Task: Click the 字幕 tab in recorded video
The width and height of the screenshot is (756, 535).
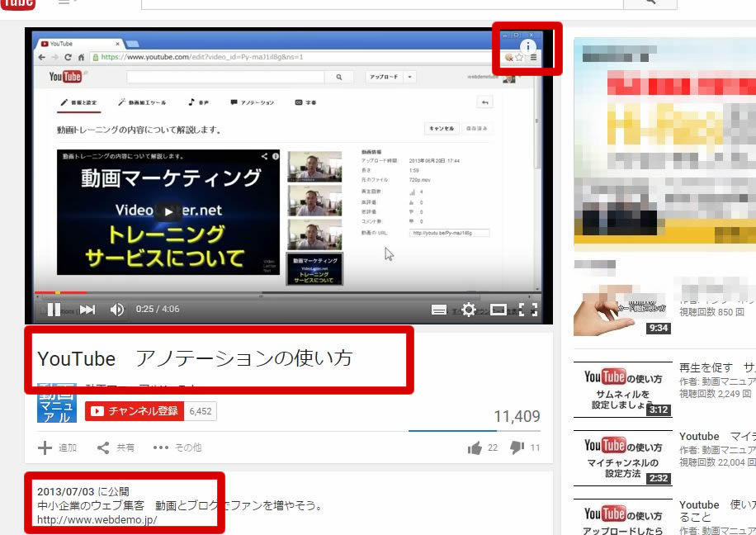Action: 305,102
